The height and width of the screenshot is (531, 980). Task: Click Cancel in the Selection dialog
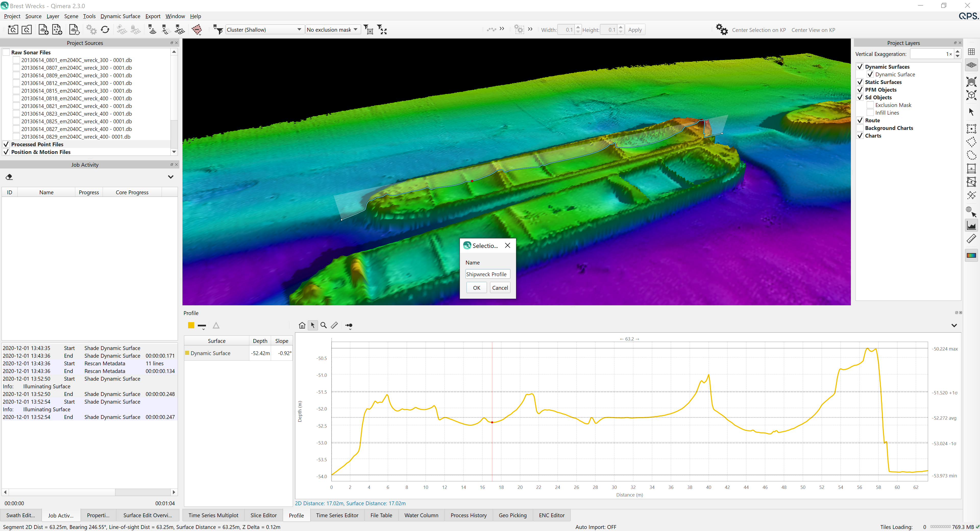pyautogui.click(x=500, y=288)
